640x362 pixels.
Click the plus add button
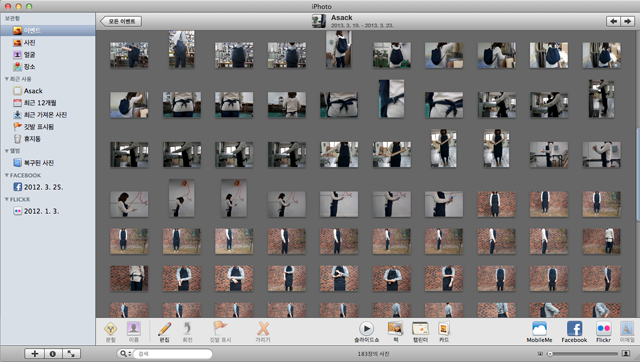(35, 354)
